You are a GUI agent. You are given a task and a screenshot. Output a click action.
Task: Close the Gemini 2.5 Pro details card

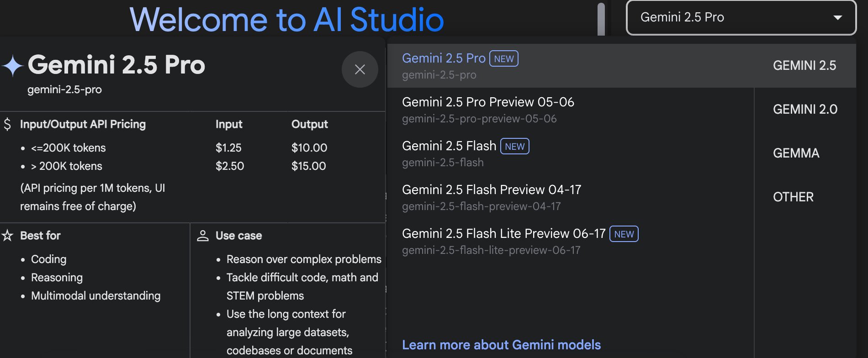[x=360, y=69]
